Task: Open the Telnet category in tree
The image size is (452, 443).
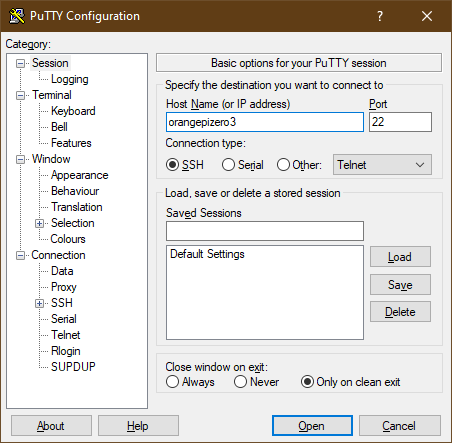Action: click(66, 335)
